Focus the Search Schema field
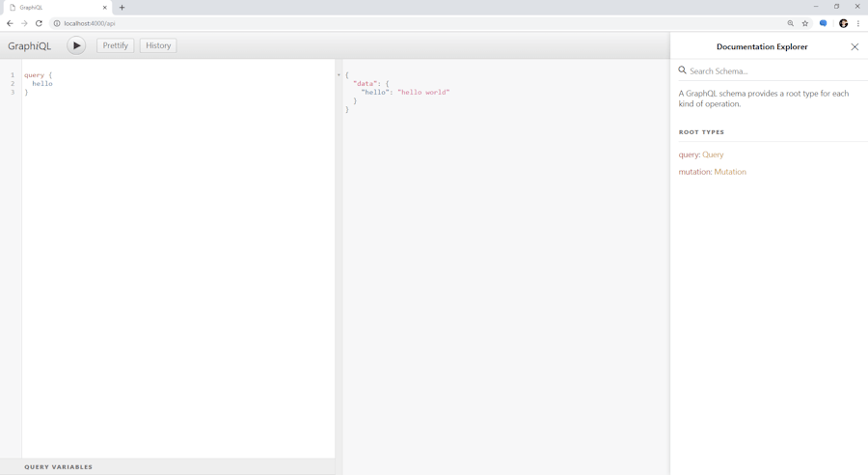This screenshot has height=475, width=868. 773,70
